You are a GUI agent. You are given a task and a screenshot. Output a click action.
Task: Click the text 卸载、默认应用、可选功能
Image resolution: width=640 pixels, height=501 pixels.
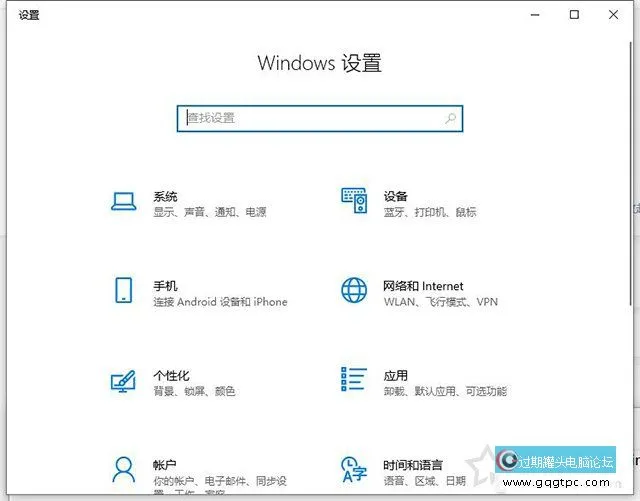445,391
